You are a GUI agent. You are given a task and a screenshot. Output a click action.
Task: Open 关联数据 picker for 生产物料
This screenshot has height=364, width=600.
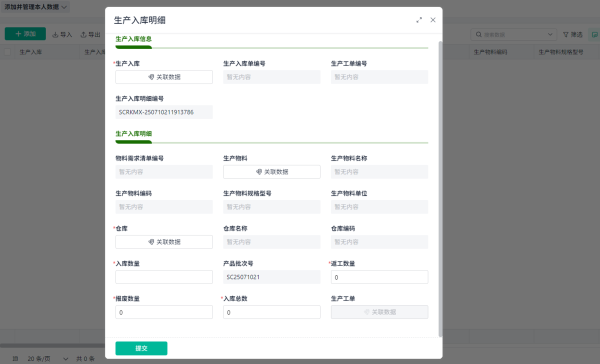(271, 172)
